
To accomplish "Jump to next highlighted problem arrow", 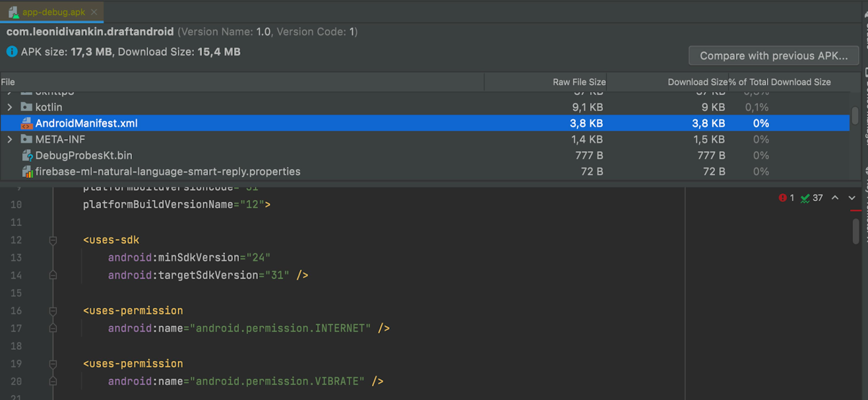I will pyautogui.click(x=851, y=198).
